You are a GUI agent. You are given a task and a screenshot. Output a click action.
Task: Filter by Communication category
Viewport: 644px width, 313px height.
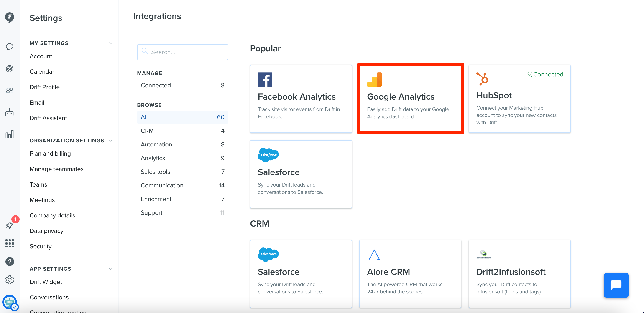(x=182, y=185)
